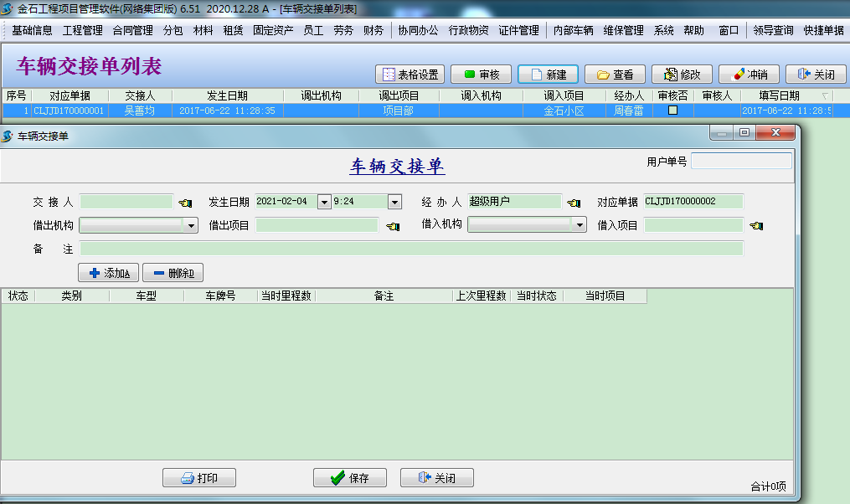Screen dimensions: 850x504
Task: Click the 保存 save button
Action: (x=350, y=478)
